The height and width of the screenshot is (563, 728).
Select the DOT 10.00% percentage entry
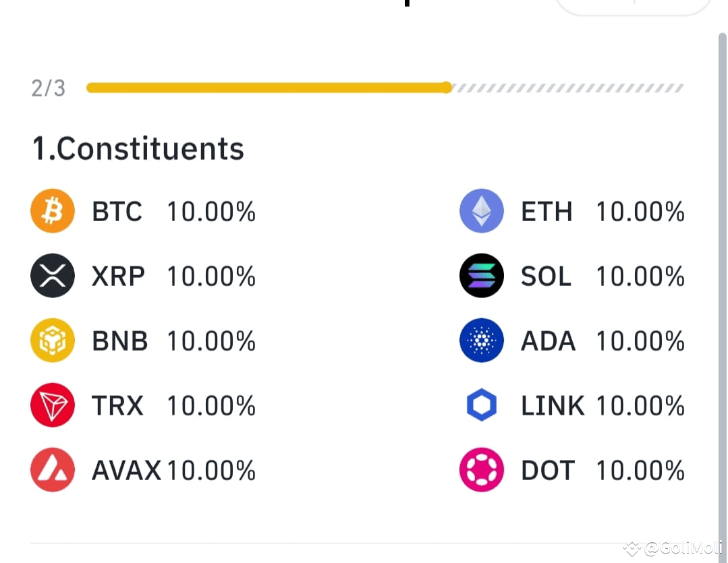(x=640, y=470)
